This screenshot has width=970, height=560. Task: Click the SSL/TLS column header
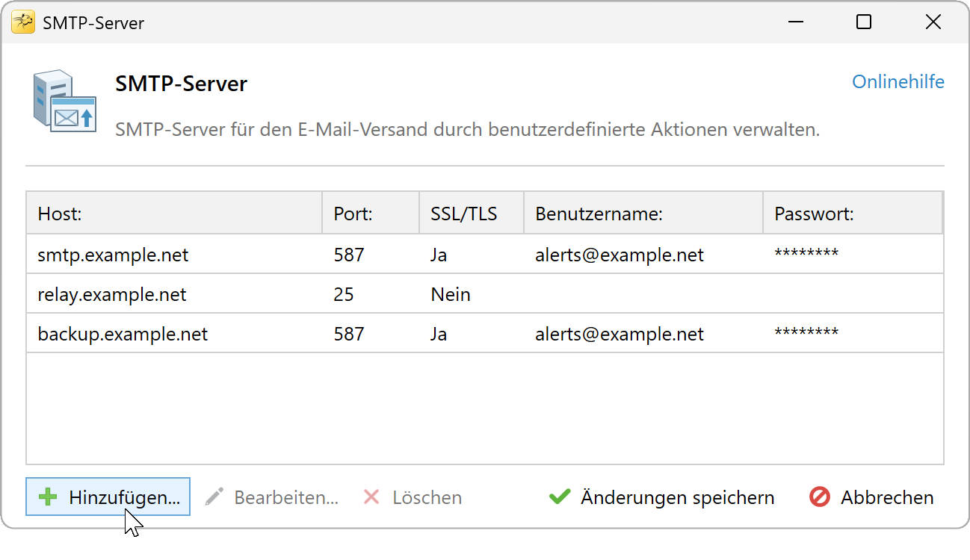(x=472, y=214)
